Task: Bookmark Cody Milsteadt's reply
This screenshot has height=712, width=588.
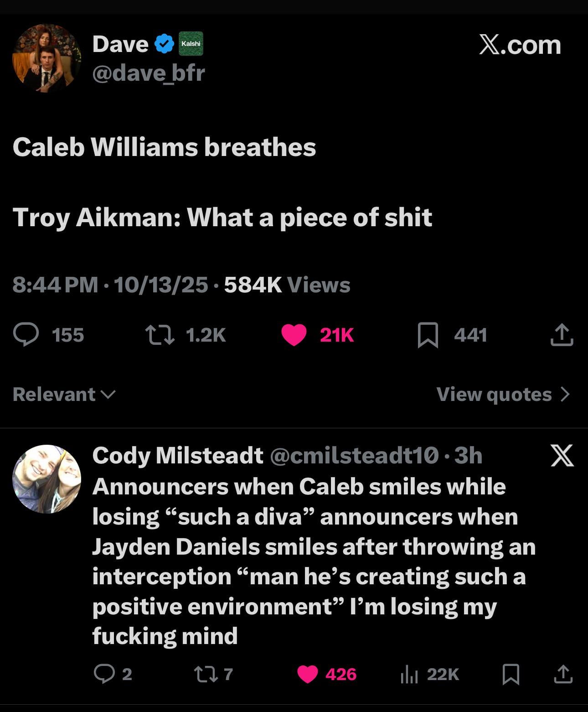Action: [511, 674]
